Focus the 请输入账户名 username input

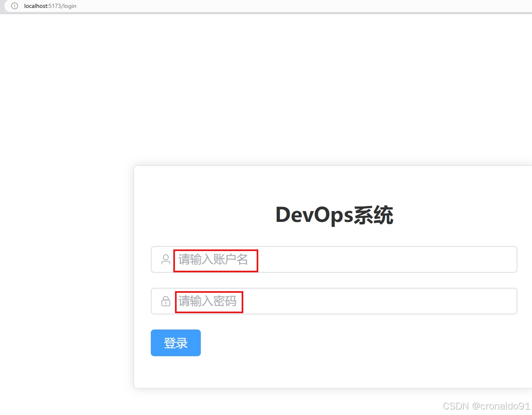pyautogui.click(x=334, y=259)
